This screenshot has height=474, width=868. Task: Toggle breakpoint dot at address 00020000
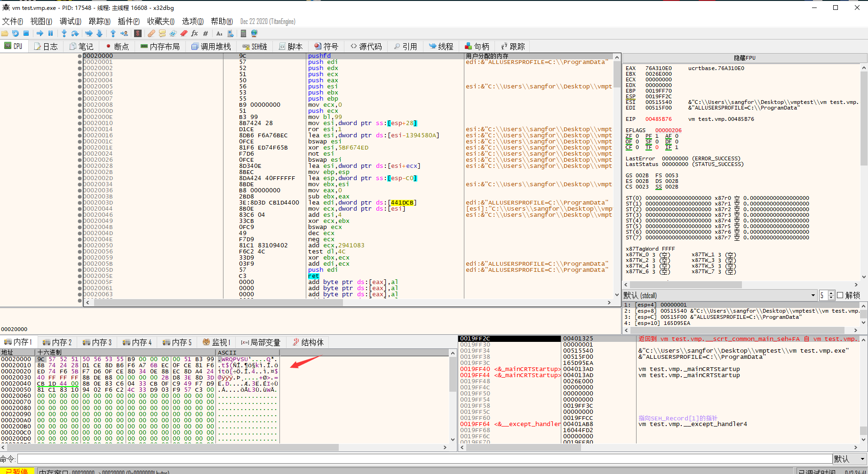coord(80,56)
